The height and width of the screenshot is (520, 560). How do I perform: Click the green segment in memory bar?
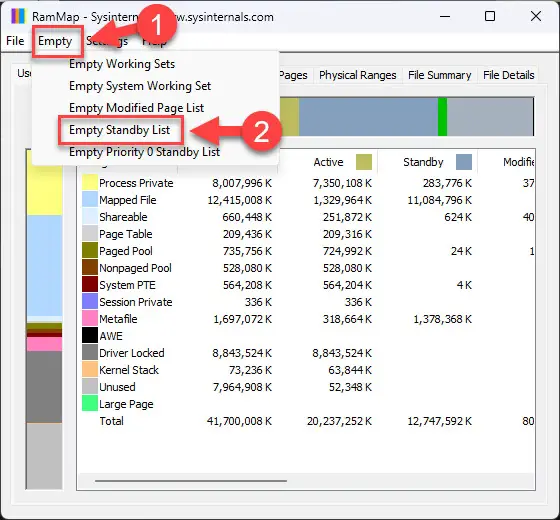click(x=442, y=117)
